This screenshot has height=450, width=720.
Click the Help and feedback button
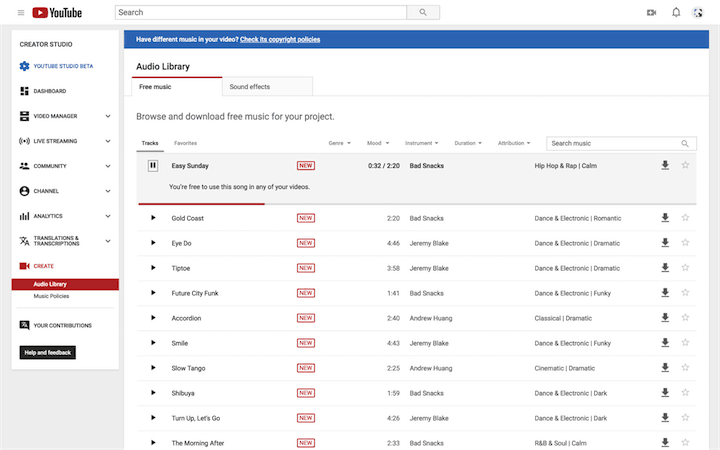tap(48, 353)
